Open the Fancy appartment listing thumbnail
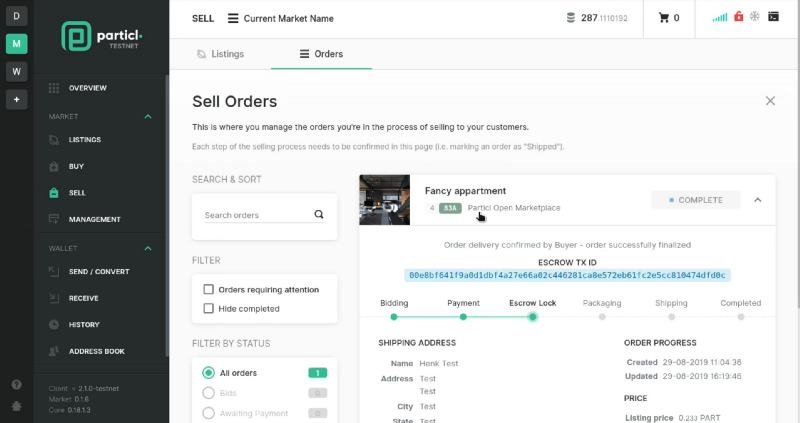Screen dimensions: 800x423 click(x=385, y=200)
